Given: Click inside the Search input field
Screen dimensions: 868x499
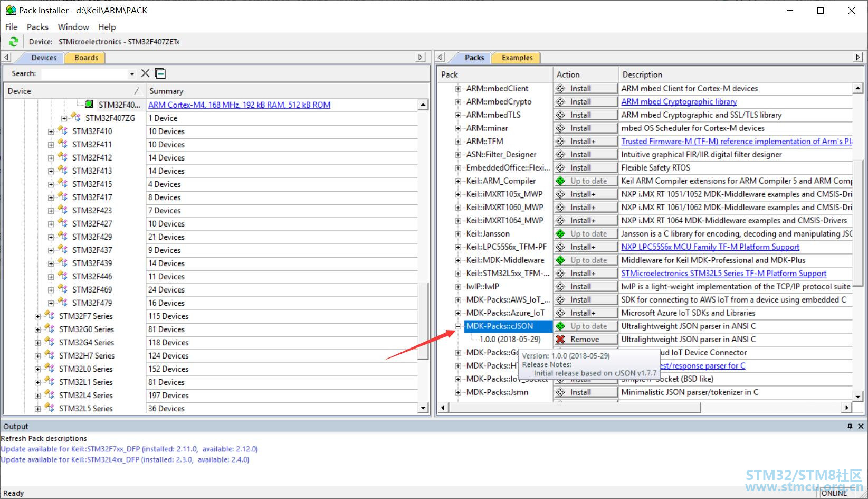Looking at the screenshot, I should click(84, 74).
